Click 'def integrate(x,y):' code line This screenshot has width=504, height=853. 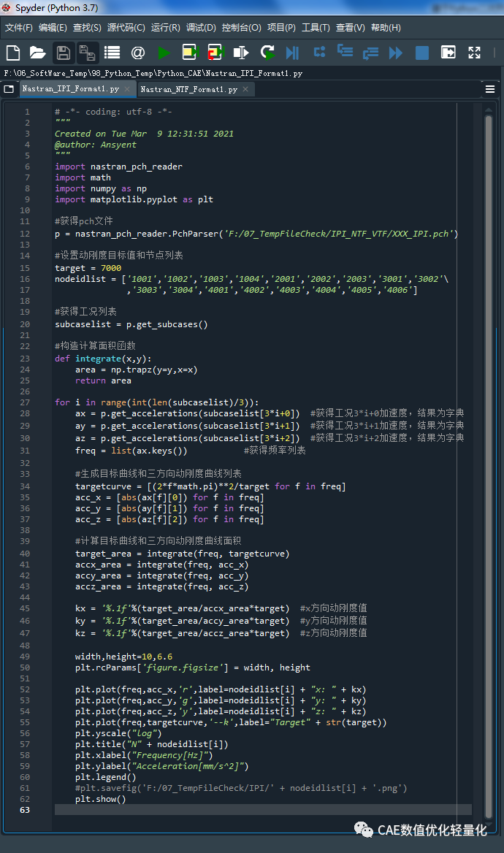coord(104,359)
